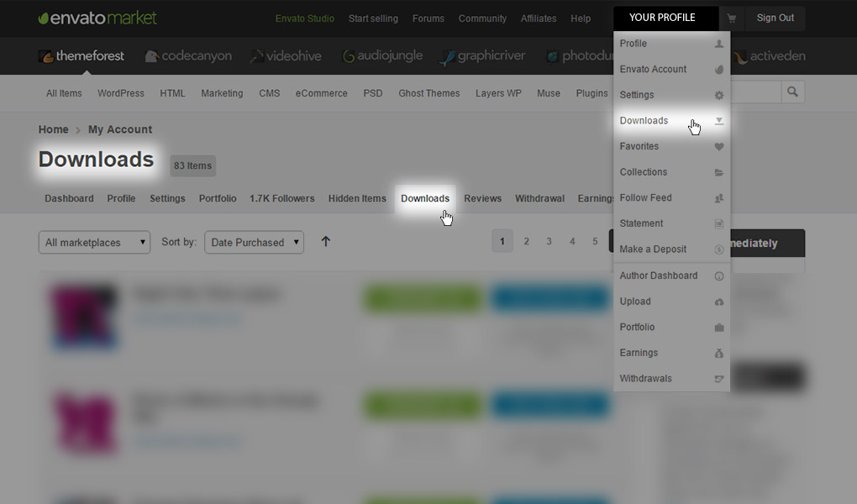
Task: Go to page 2 of downloads
Action: click(x=527, y=242)
